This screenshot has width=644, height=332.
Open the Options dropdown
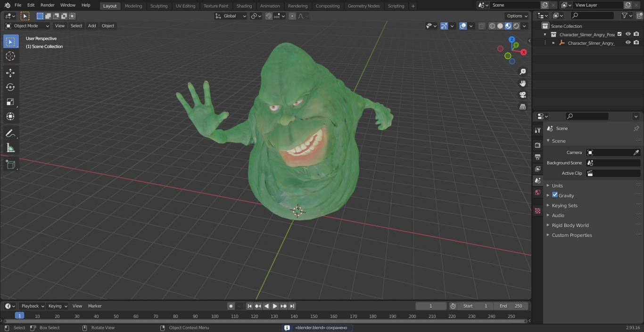point(517,16)
